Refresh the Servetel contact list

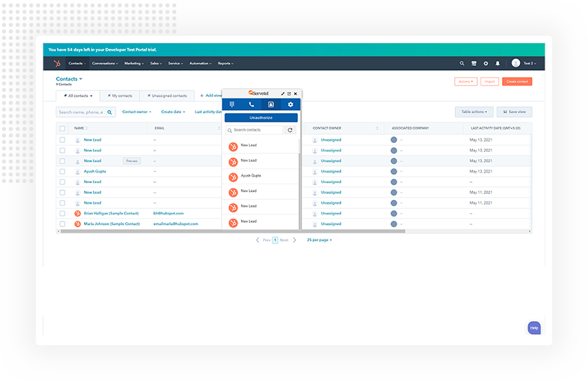click(x=290, y=130)
